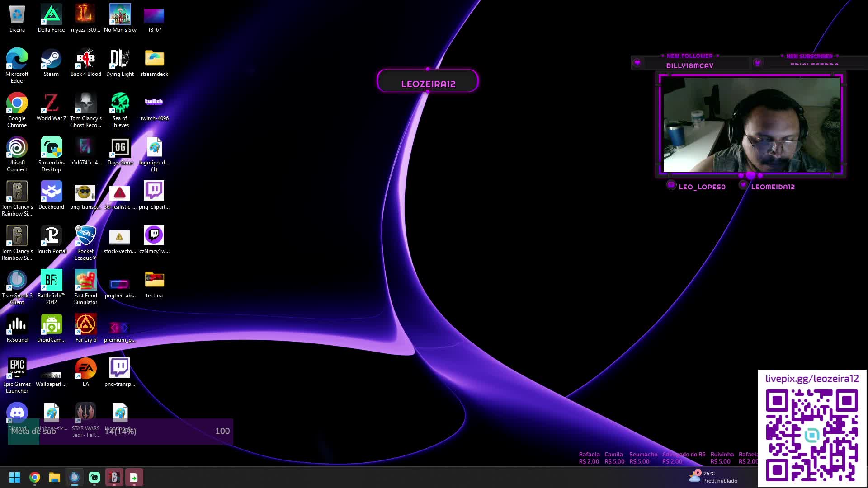This screenshot has height=488, width=868.
Task: Switch to Rainbow Six taskbar icon
Action: click(114, 477)
